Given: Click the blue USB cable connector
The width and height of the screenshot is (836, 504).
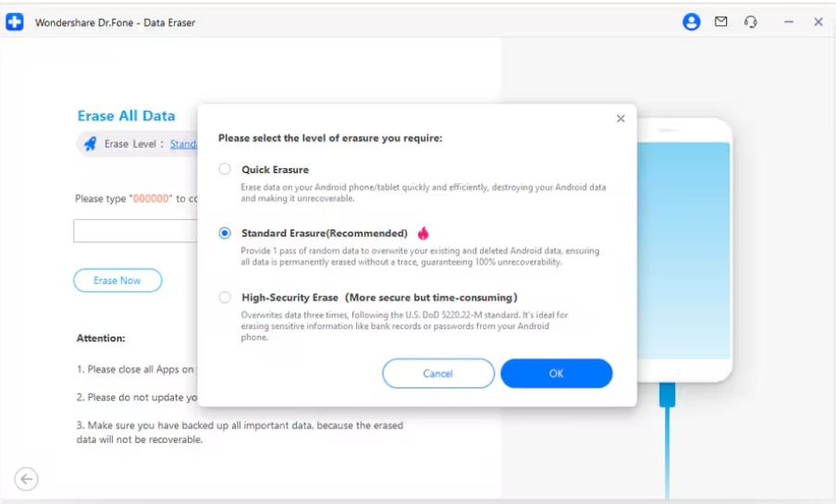Looking at the screenshot, I should [x=668, y=394].
